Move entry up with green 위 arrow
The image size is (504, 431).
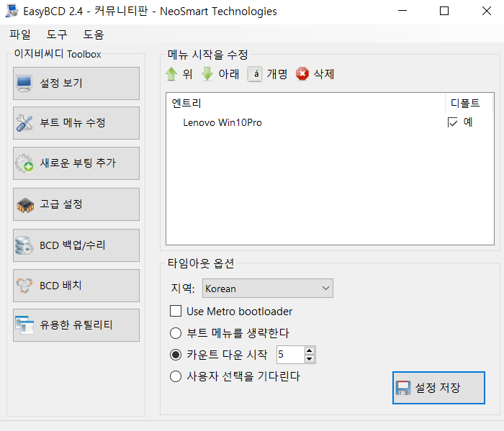(171, 74)
